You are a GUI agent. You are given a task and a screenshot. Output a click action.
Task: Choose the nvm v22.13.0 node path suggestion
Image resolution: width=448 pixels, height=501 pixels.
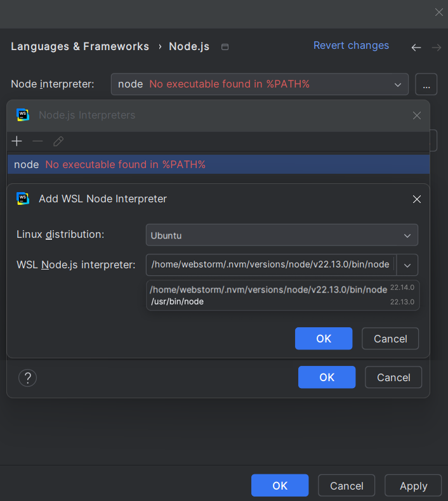(x=268, y=290)
